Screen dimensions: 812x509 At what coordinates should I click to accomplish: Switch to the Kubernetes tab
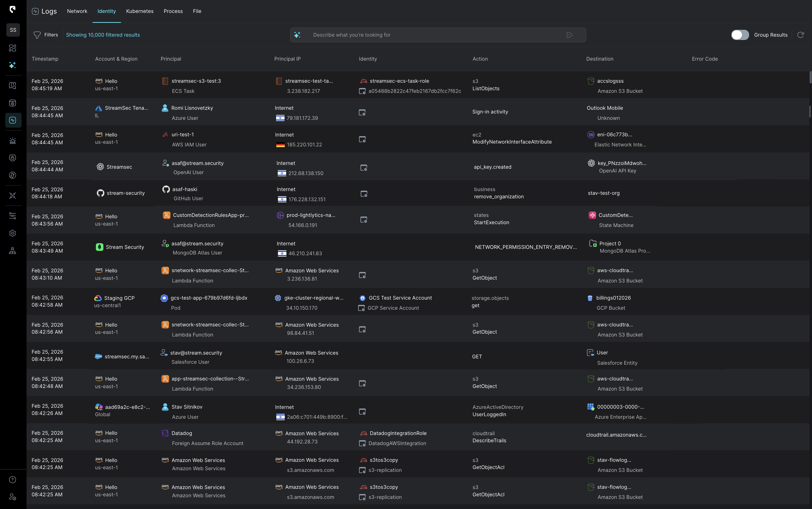coord(140,11)
